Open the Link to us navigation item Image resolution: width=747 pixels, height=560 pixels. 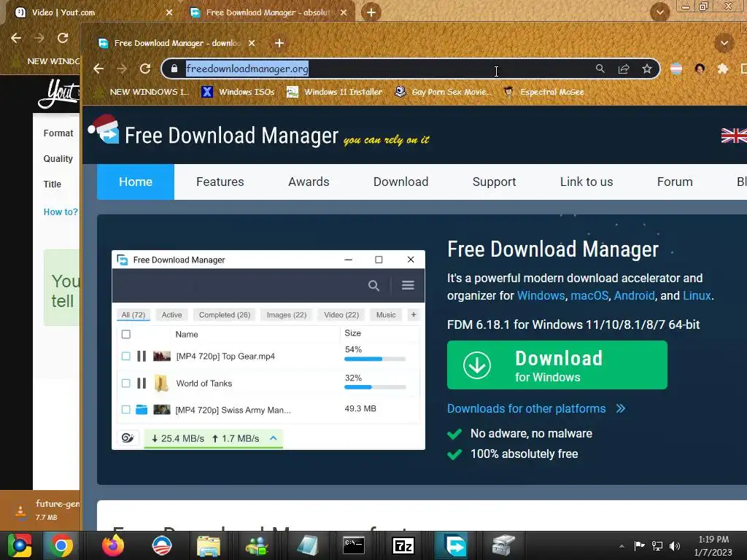click(x=587, y=182)
